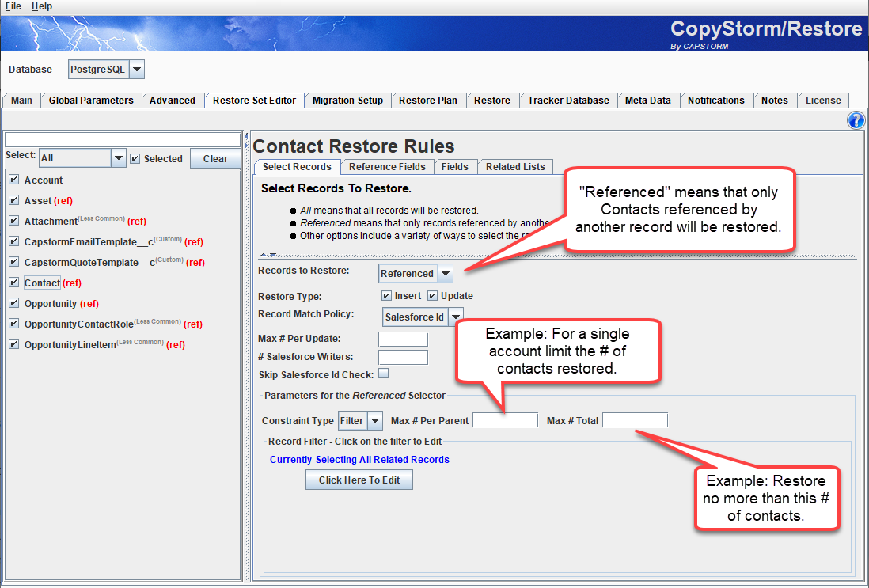Toggle the Account checkbox

[14, 180]
